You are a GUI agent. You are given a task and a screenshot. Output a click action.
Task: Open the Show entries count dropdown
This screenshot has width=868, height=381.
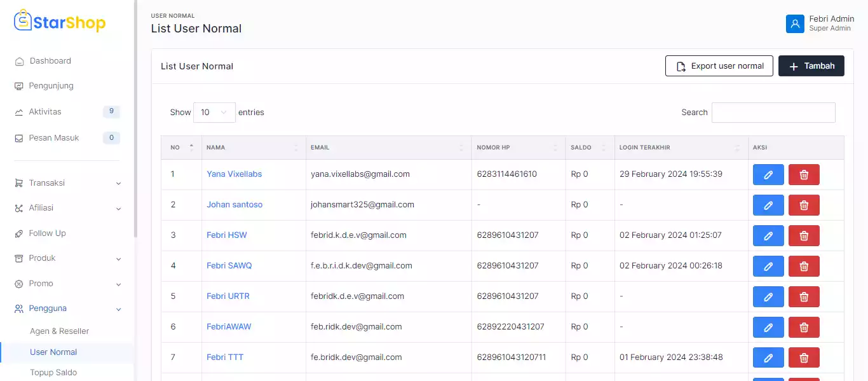(x=214, y=113)
